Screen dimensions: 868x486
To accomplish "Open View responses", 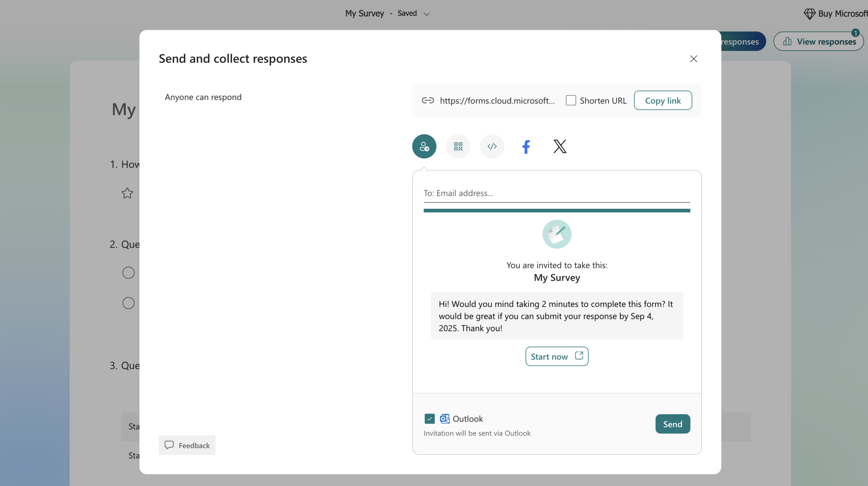I will click(818, 41).
